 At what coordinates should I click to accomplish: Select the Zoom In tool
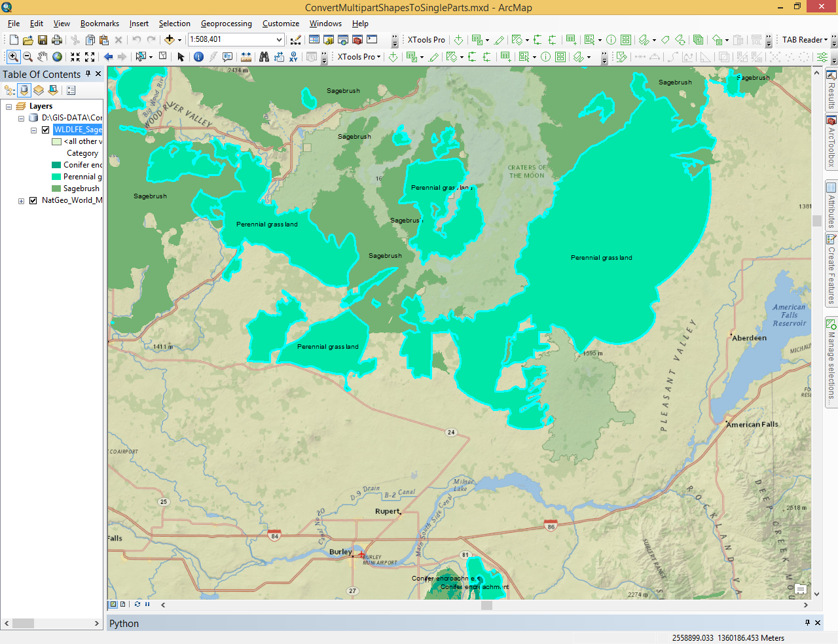[13, 57]
